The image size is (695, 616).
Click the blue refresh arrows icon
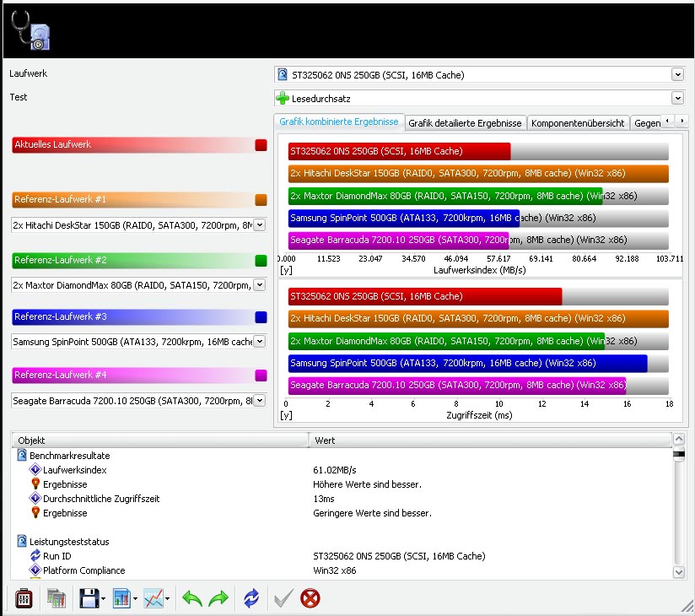pos(251,598)
